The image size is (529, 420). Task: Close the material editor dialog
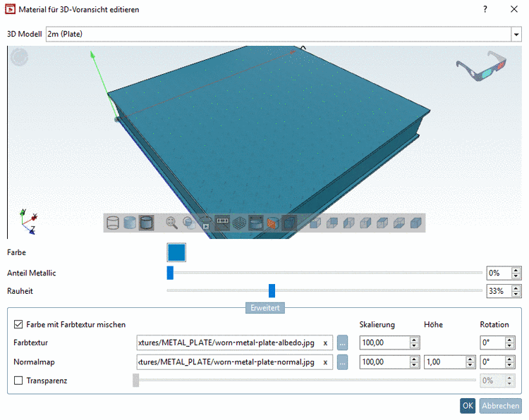[x=513, y=9]
